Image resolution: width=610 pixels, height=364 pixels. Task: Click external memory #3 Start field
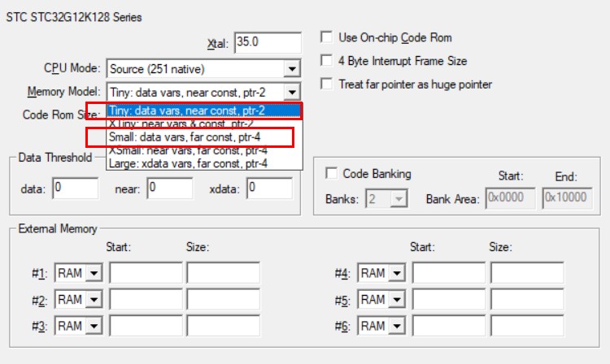pos(146,326)
